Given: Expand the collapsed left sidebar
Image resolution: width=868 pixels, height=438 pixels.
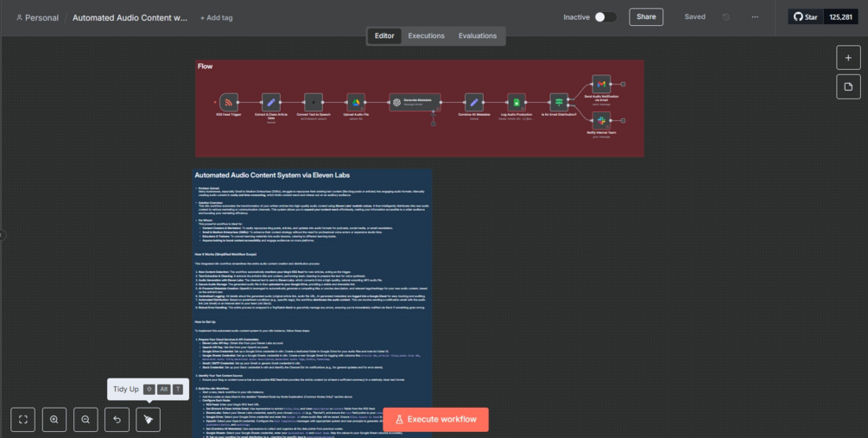Looking at the screenshot, I should [3, 235].
